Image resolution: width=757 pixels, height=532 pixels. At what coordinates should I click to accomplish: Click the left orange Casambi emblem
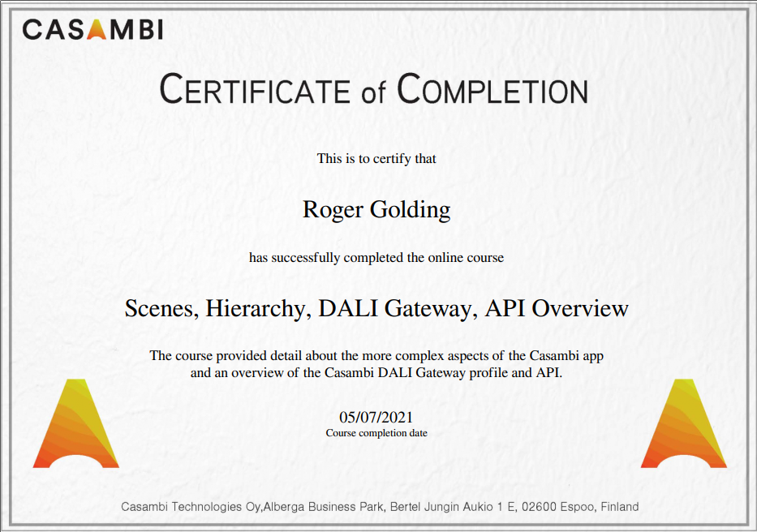(76, 424)
